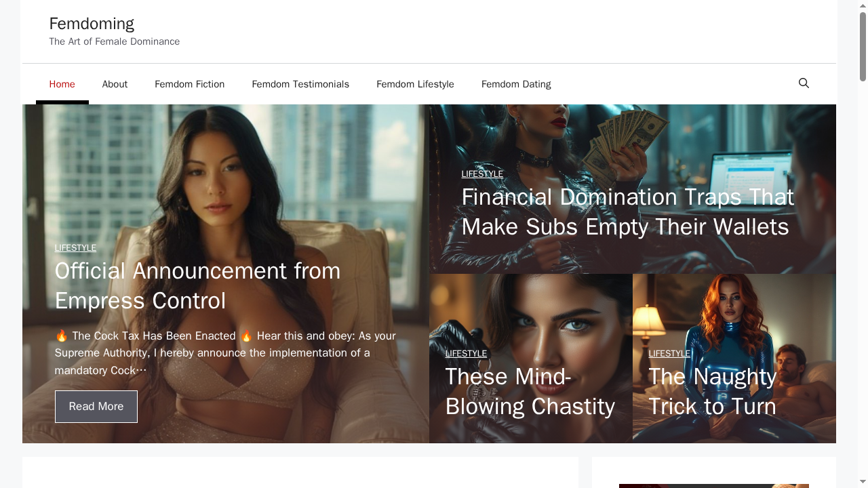Navigate to Femdom Lifestyle page
This screenshot has width=868, height=488.
(x=415, y=84)
